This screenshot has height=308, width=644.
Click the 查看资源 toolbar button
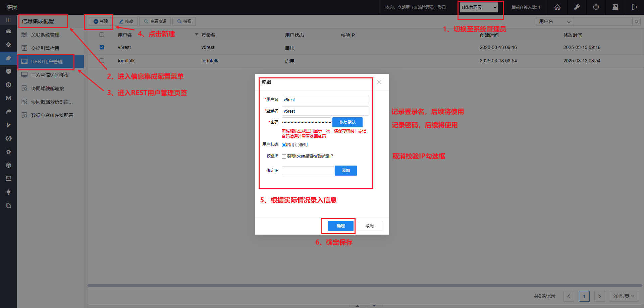[x=155, y=21]
